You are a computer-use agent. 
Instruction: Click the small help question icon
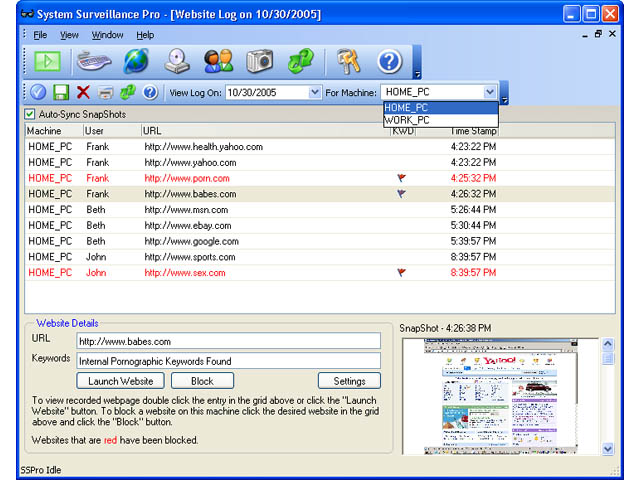click(150, 92)
